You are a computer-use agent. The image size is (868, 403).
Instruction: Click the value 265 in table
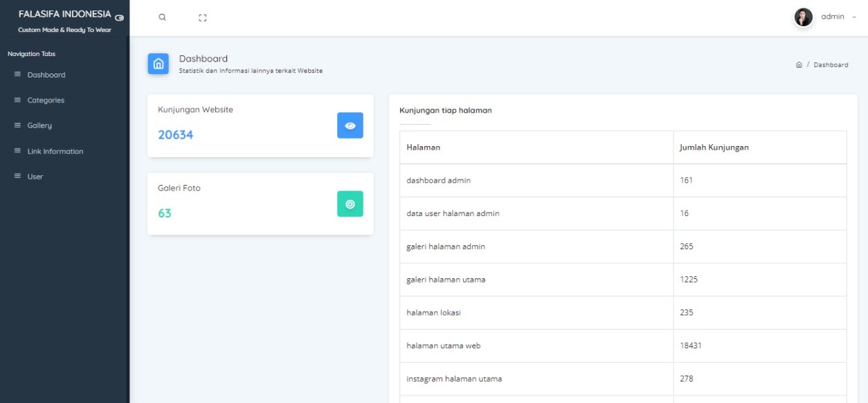[687, 247]
